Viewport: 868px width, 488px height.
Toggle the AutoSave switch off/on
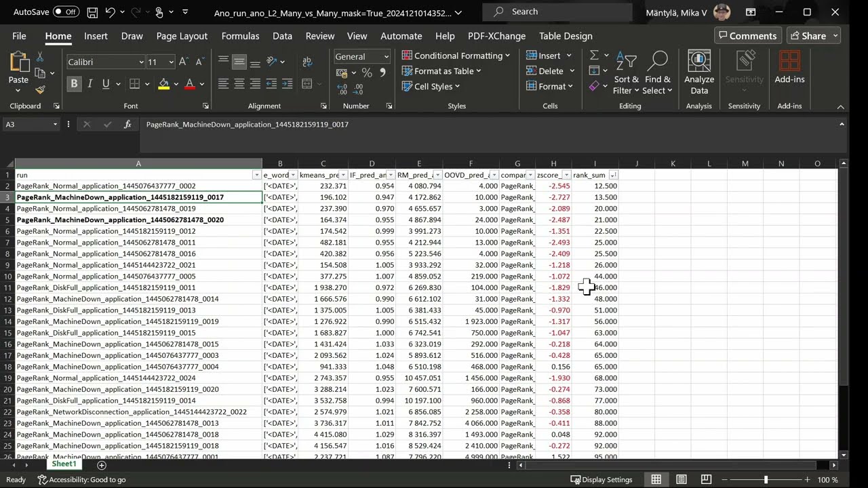[x=66, y=12]
